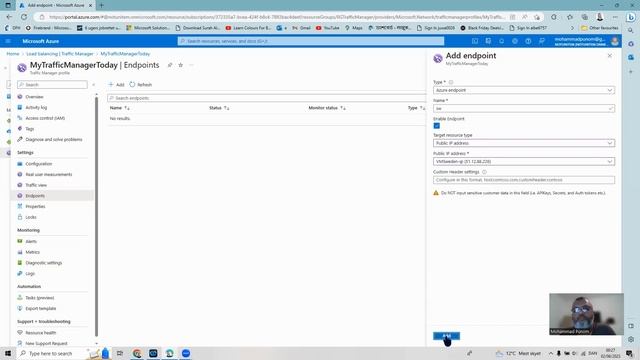Open feedback icon in Azure header
Viewport: 640px width, 360px height.
[542, 41]
